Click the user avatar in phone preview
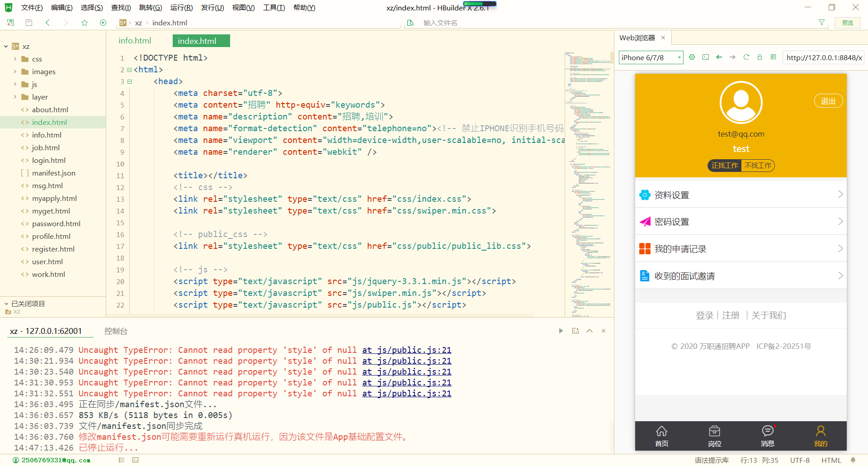 click(x=741, y=103)
